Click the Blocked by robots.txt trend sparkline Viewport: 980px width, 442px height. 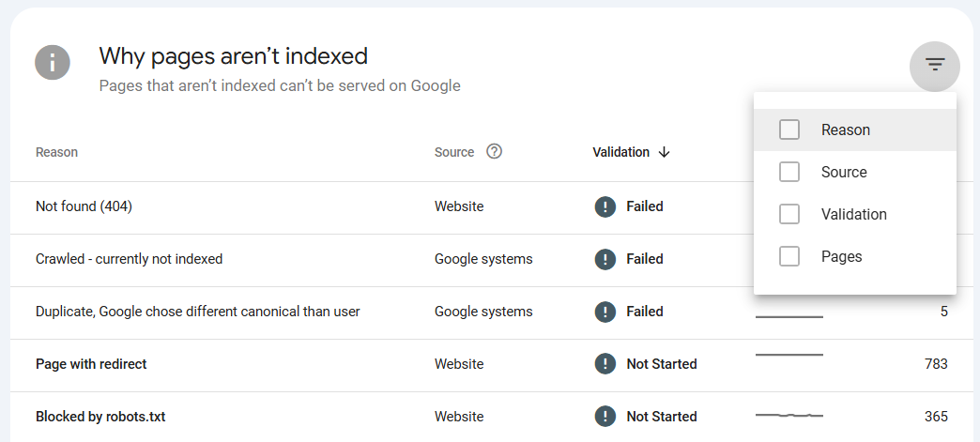pyautogui.click(x=789, y=415)
